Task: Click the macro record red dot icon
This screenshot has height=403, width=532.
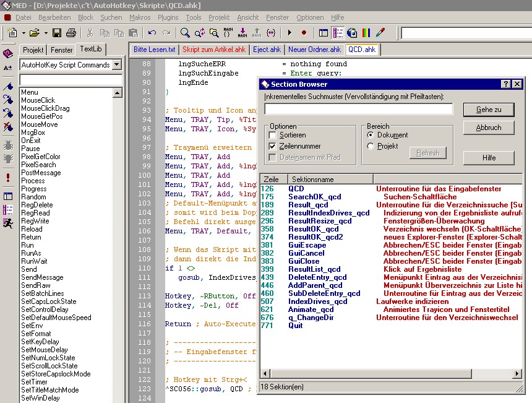Action: [304, 33]
